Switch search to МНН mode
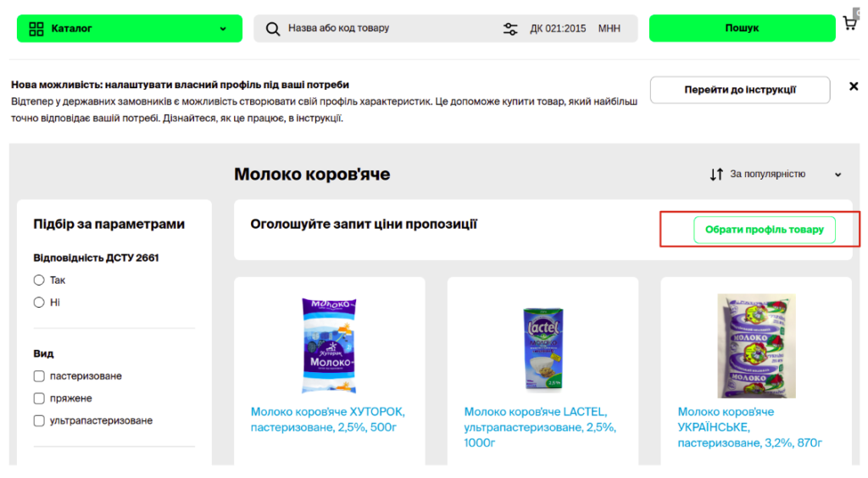Viewport: 868px width, 478px height. tap(609, 29)
